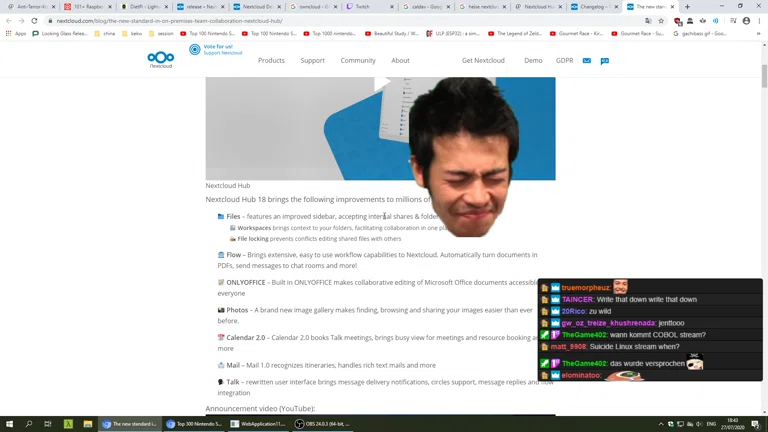Screen dimensions: 768x432
Task: Open a new browser tab with plus
Action: [687, 7]
